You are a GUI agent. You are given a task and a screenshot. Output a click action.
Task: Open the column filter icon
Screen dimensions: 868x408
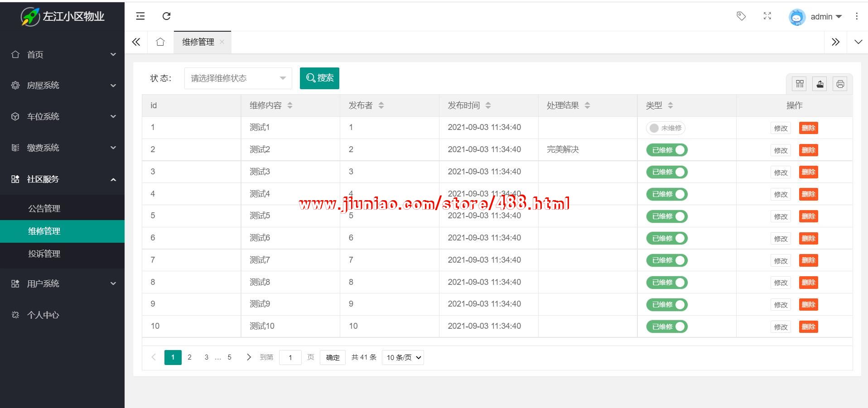click(800, 84)
